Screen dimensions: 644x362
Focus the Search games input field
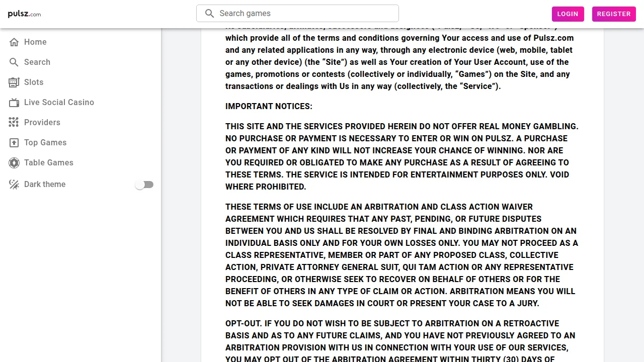click(x=297, y=14)
